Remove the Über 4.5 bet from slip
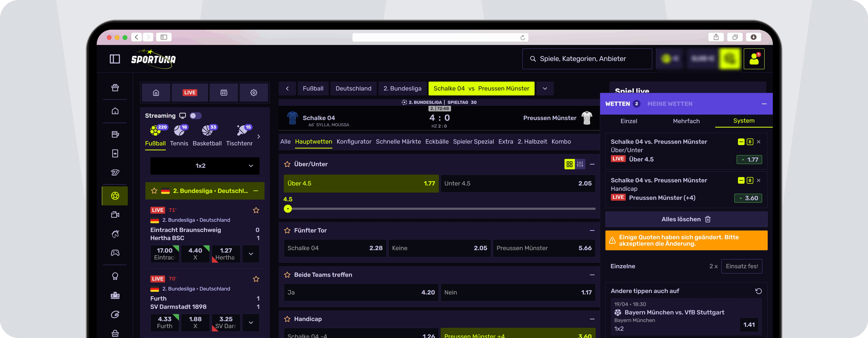 pos(759,142)
